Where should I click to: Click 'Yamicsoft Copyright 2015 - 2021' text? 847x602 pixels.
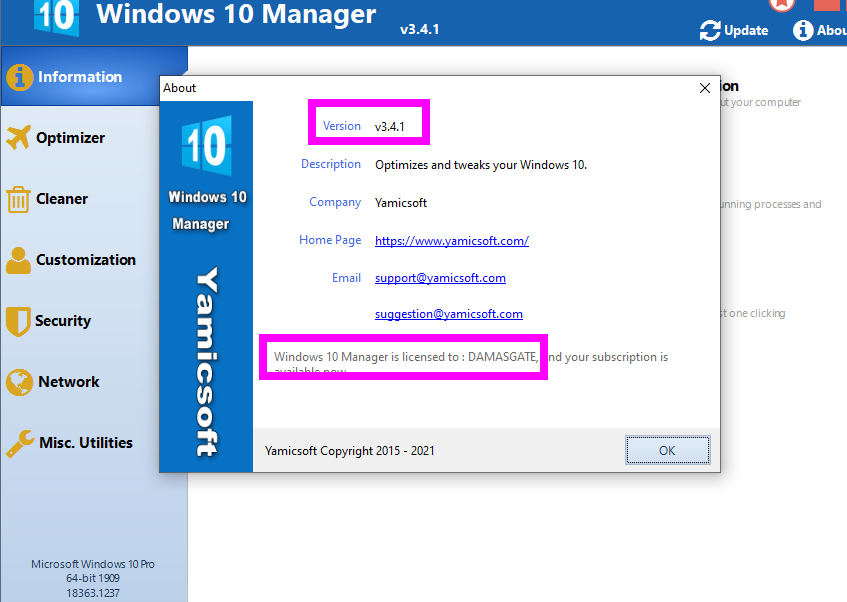pyautogui.click(x=349, y=451)
